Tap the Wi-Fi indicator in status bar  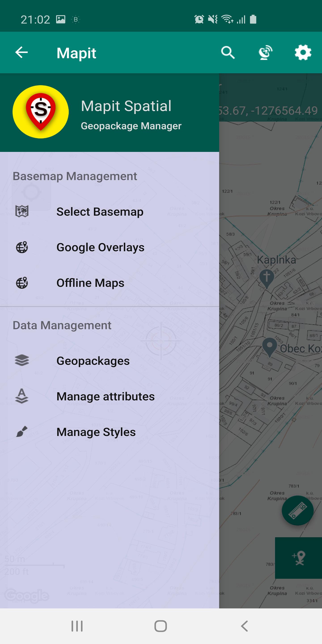[x=227, y=19]
